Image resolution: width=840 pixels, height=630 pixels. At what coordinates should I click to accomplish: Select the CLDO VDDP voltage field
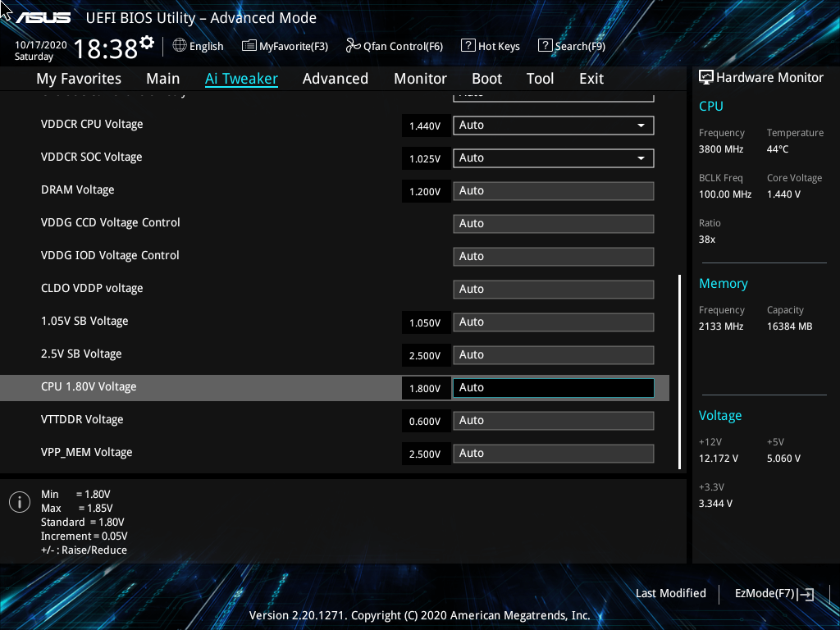tap(554, 290)
